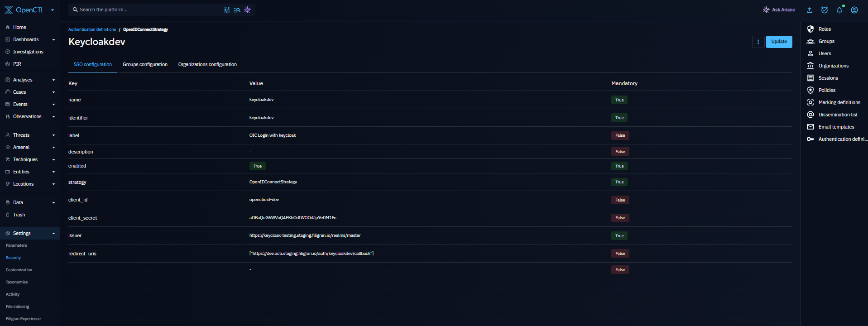Click the Update button
868x326 pixels.
(779, 42)
